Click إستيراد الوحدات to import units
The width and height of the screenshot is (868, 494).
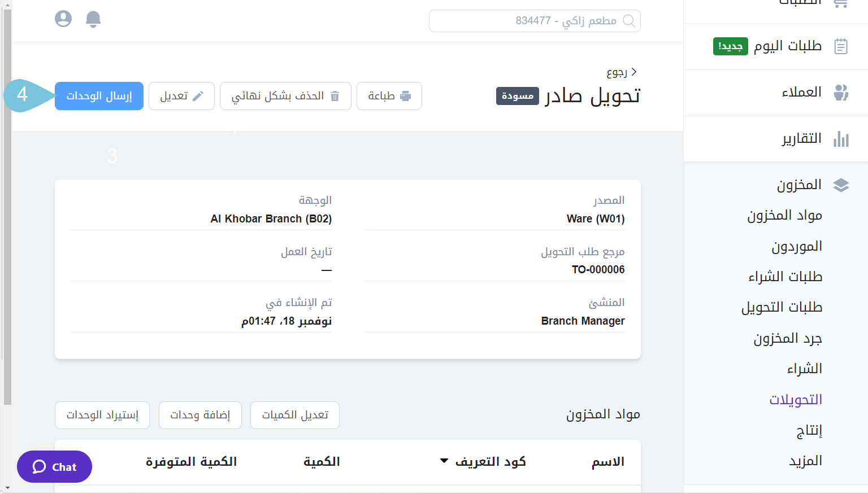coord(102,415)
